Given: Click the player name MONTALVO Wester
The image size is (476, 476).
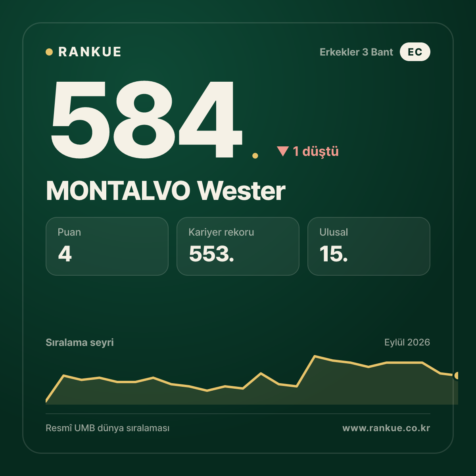Looking at the screenshot, I should (x=166, y=191).
